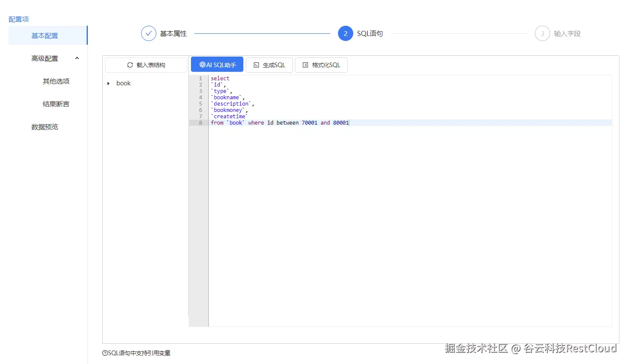Open the 基本配置 section
Image resolution: width=627 pixels, height=364 pixels.
pos(47,35)
